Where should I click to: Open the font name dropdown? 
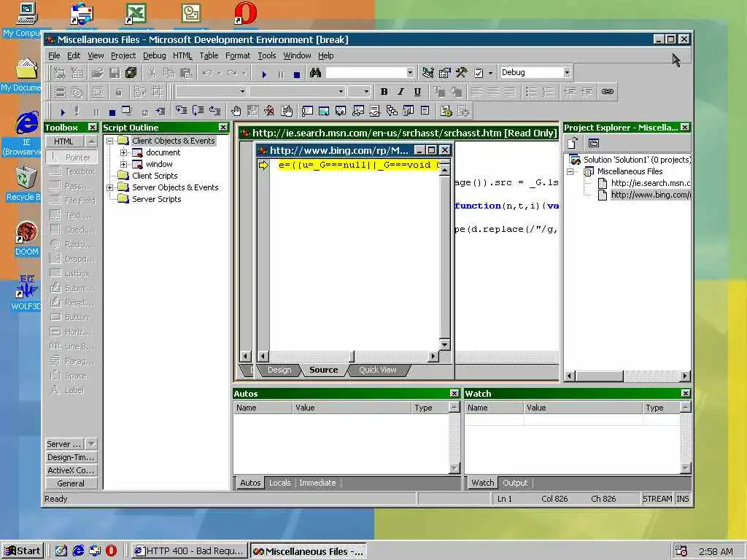341,91
